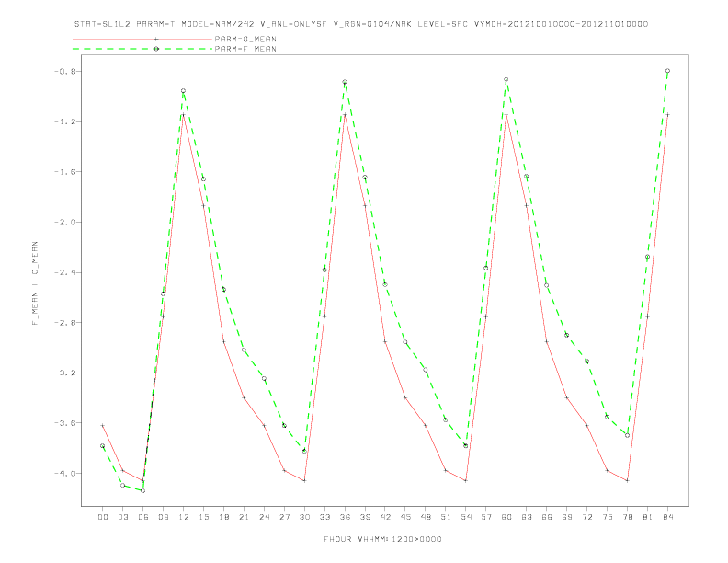Click the x-axis tick label 24
This screenshot has height=563, width=728.
[x=264, y=517]
